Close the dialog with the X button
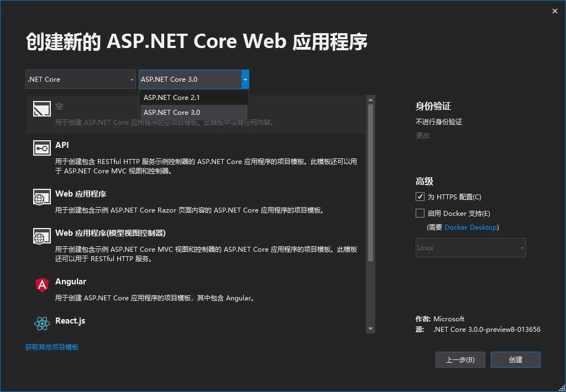The width and height of the screenshot is (566, 392). pos(555,11)
